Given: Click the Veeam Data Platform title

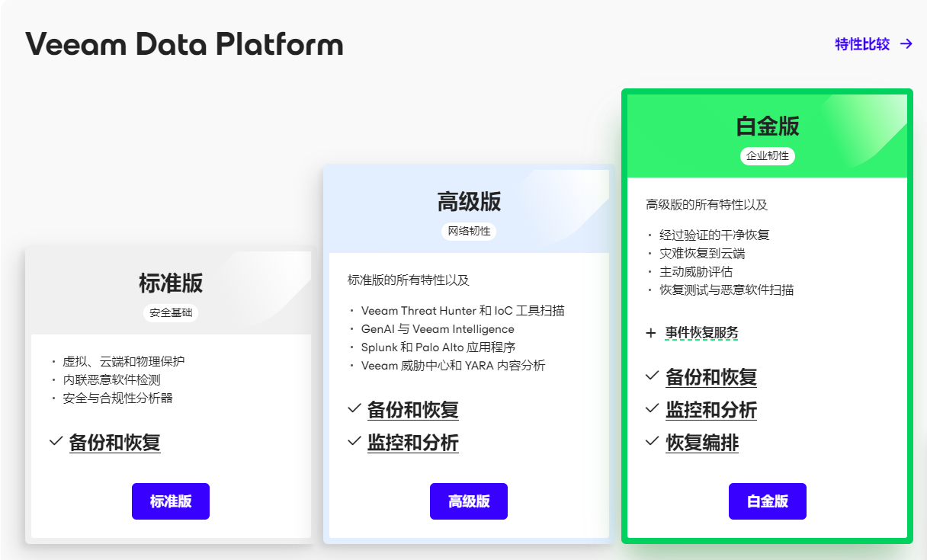Looking at the screenshot, I should coord(184,45).
